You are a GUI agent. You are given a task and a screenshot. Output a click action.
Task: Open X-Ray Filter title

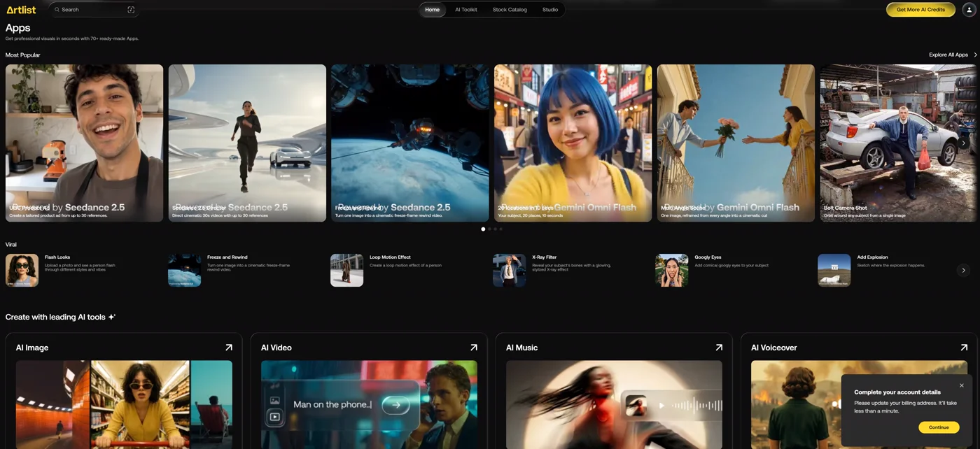544,257
